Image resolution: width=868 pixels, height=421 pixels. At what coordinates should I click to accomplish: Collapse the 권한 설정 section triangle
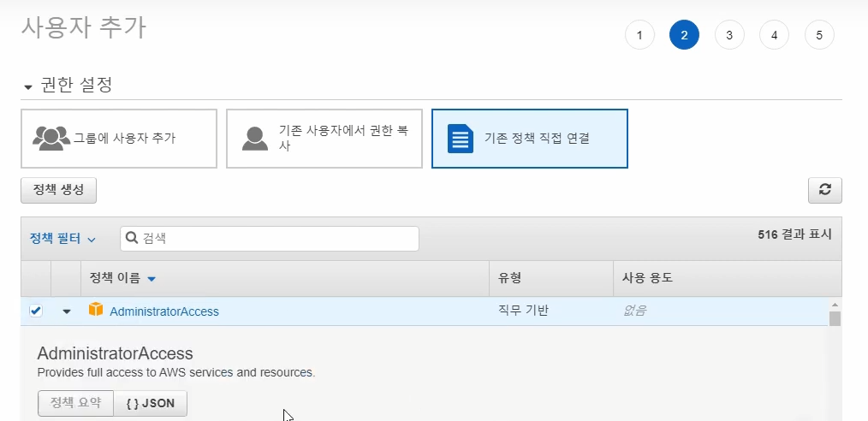point(28,87)
